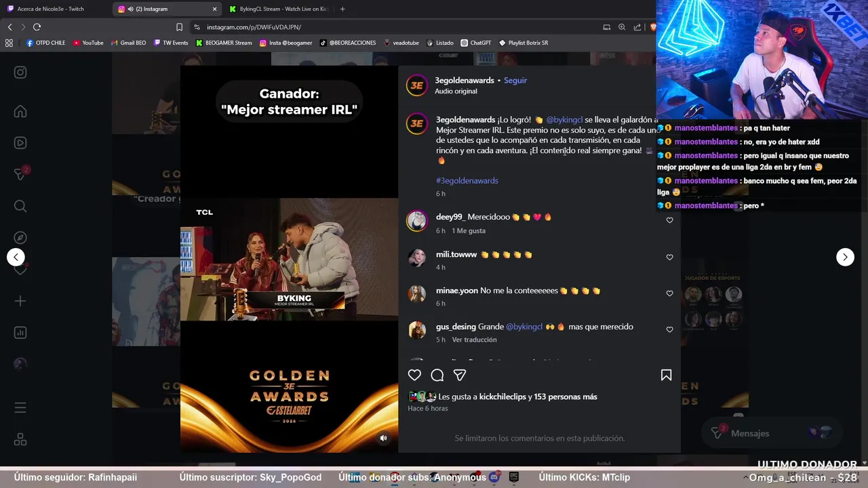This screenshot has width=868, height=488.
Task: Open #3egoldenawards hashtag link
Action: coord(467,180)
